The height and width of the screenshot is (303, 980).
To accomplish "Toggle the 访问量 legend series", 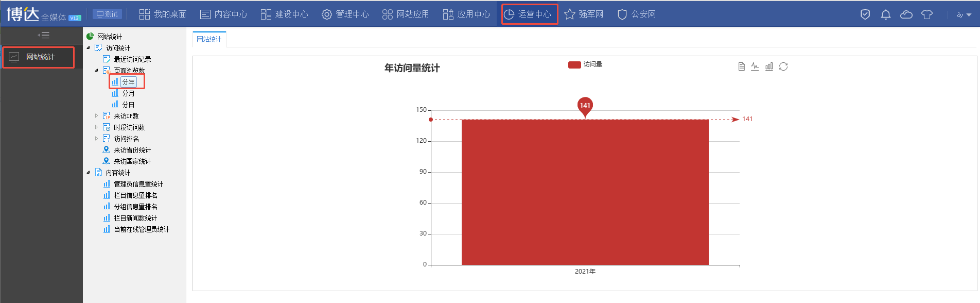I will coord(585,64).
